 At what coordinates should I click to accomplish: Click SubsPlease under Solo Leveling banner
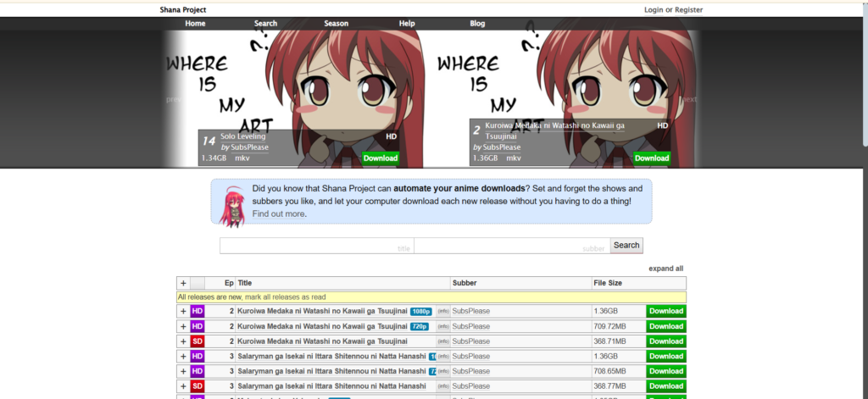(250, 147)
